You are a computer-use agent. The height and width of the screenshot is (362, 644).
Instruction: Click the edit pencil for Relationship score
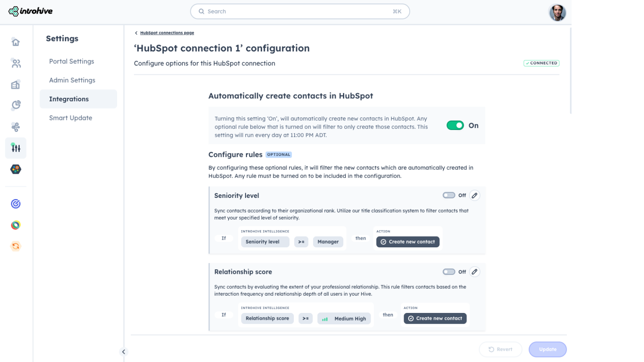tap(475, 272)
